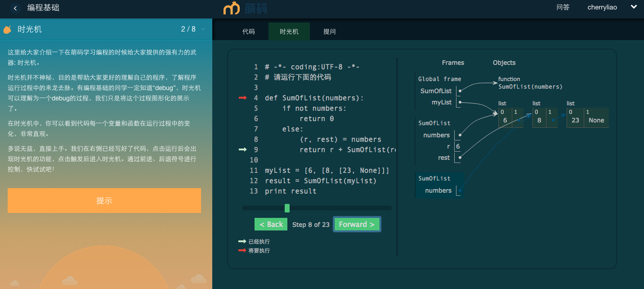Click the red arrow at line 4
644x289 pixels.
click(242, 98)
